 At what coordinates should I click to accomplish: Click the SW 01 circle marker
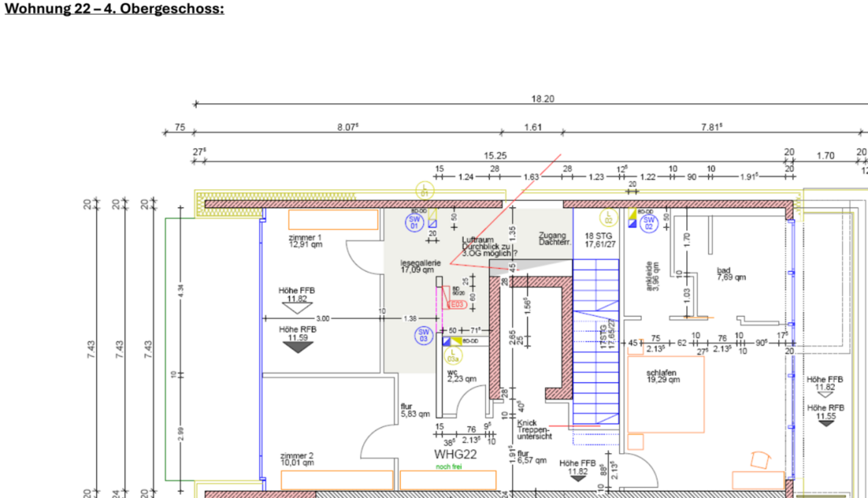[x=414, y=222]
